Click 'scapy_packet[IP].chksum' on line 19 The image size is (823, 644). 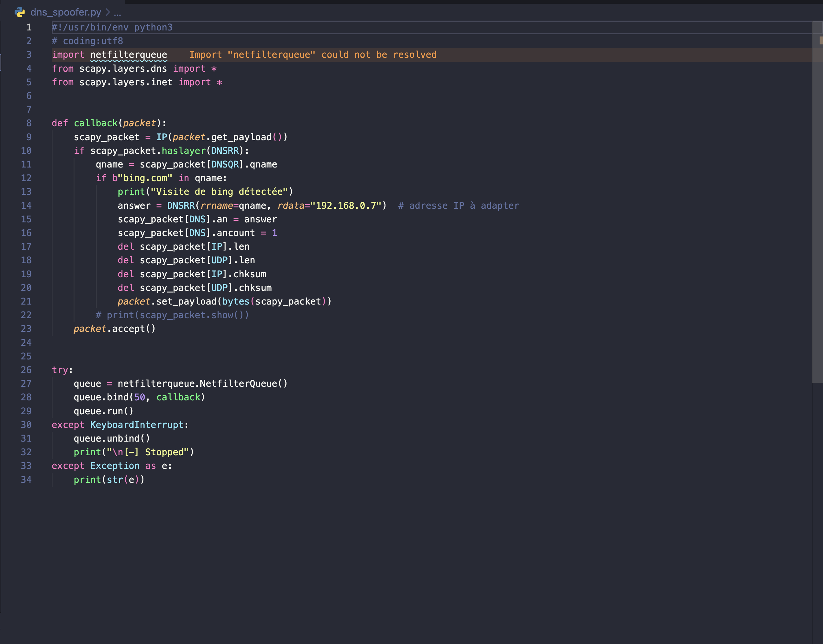point(203,274)
